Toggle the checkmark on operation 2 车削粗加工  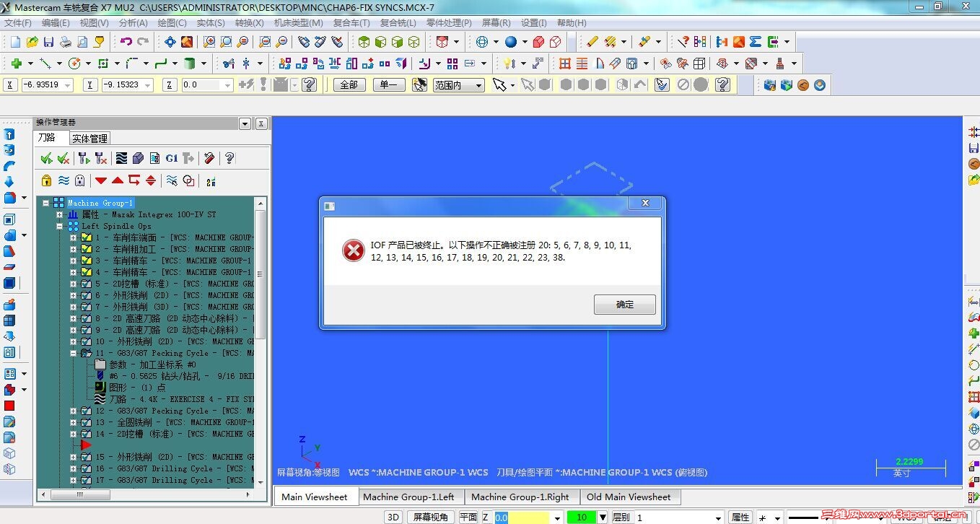[x=87, y=249]
